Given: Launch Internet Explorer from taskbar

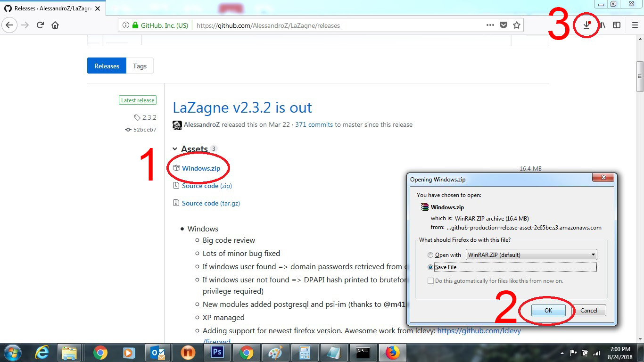Looking at the screenshot, I should coord(42,353).
